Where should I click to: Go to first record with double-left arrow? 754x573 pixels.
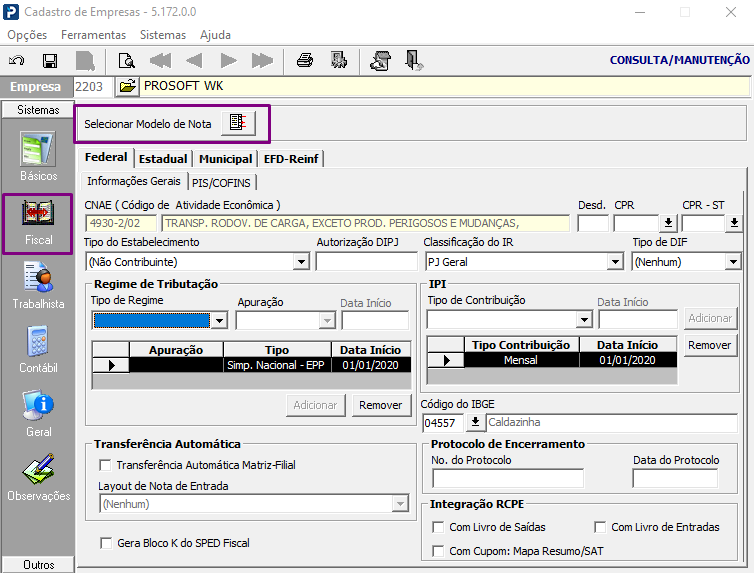pos(160,61)
